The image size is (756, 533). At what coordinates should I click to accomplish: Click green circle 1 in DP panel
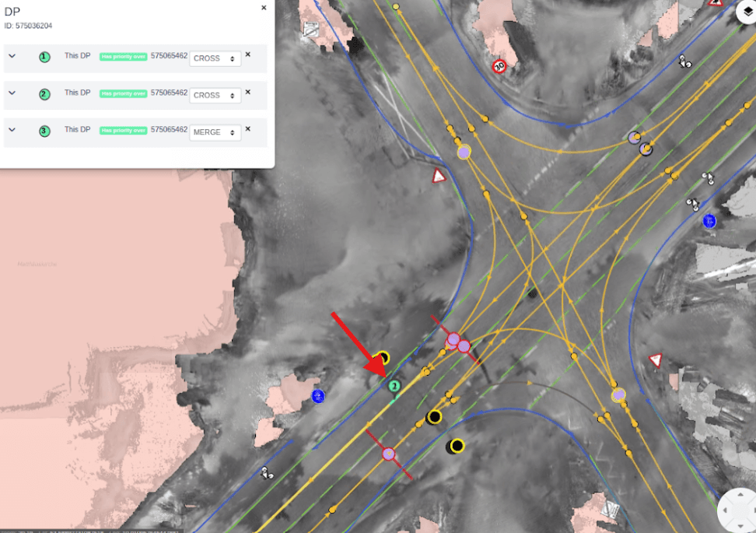pos(44,58)
